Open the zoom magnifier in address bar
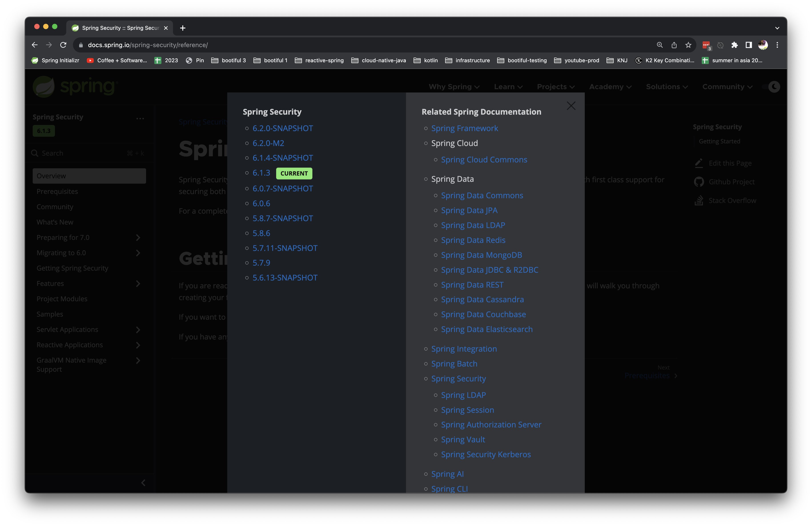 pos(659,45)
